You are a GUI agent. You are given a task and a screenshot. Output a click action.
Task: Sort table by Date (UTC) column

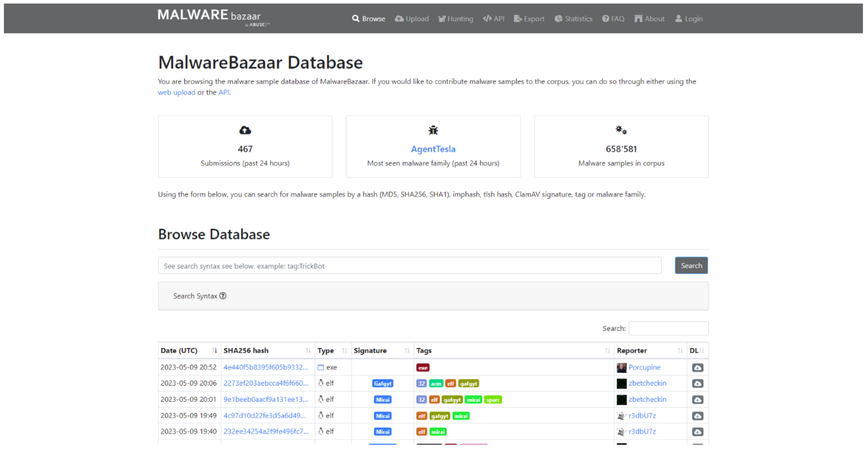[189, 351]
